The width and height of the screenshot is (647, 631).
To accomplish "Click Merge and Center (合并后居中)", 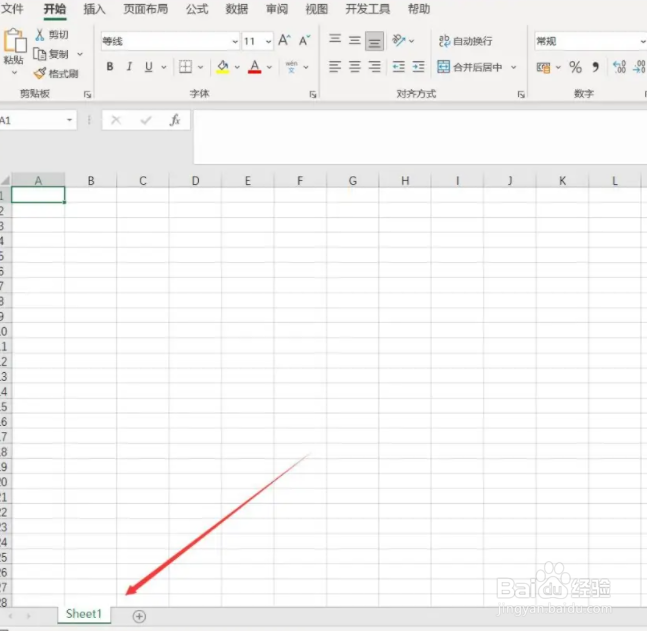I will [470, 67].
